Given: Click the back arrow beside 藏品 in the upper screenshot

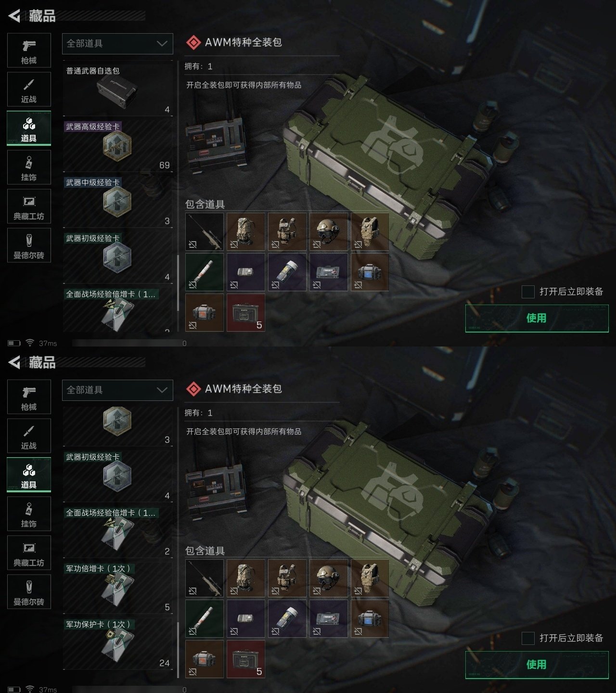Looking at the screenshot, I should [14, 16].
